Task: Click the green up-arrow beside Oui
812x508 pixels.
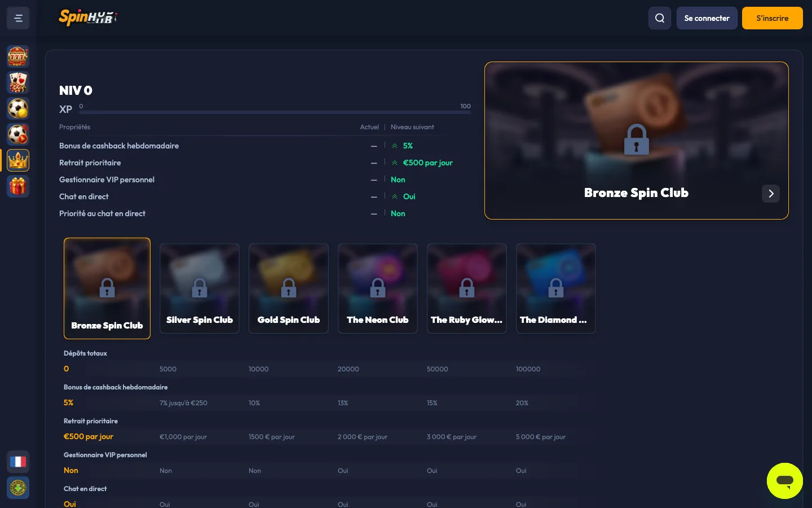Action: (395, 196)
